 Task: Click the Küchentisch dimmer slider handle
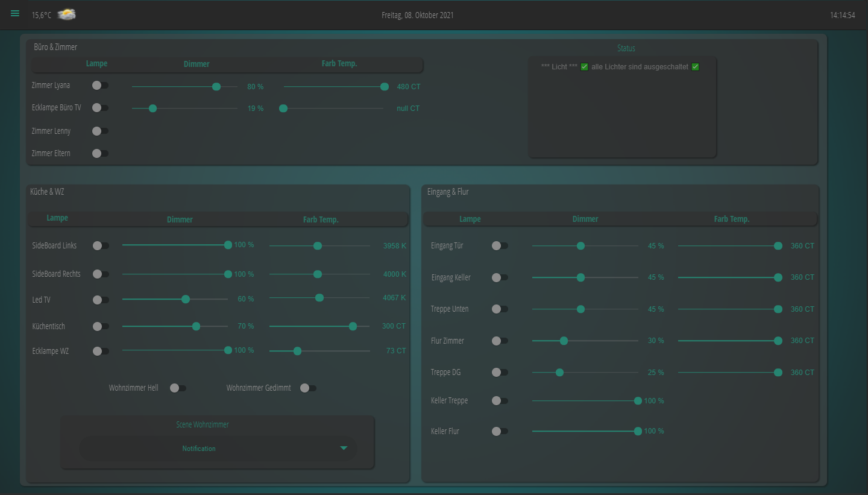click(196, 326)
